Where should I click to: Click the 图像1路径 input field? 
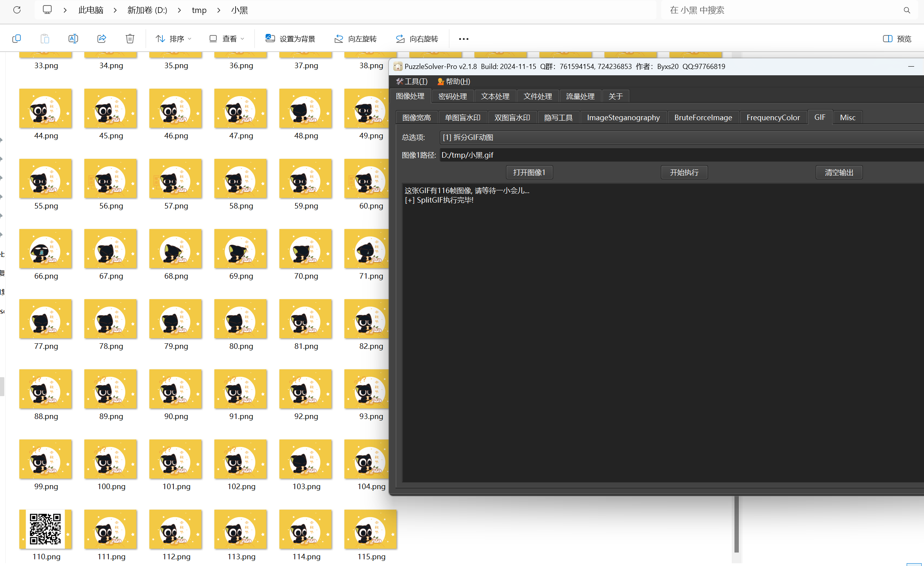682,155
